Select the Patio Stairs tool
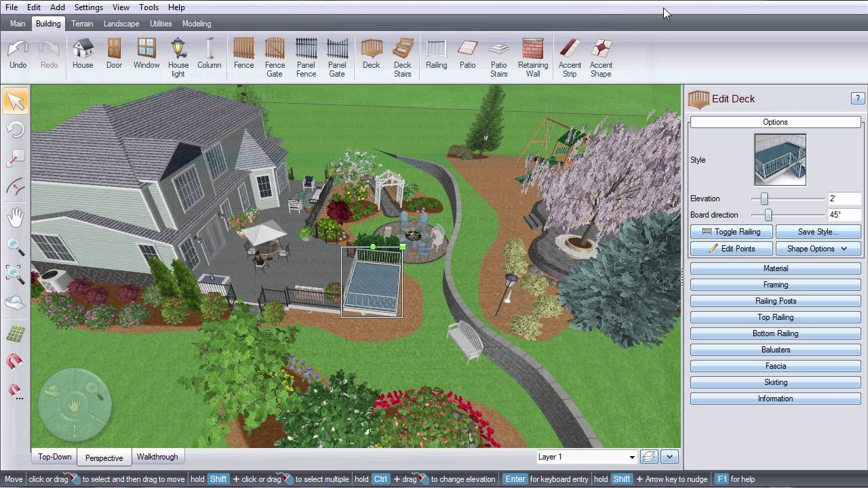Viewport: 868px width, 488px height. (x=499, y=58)
